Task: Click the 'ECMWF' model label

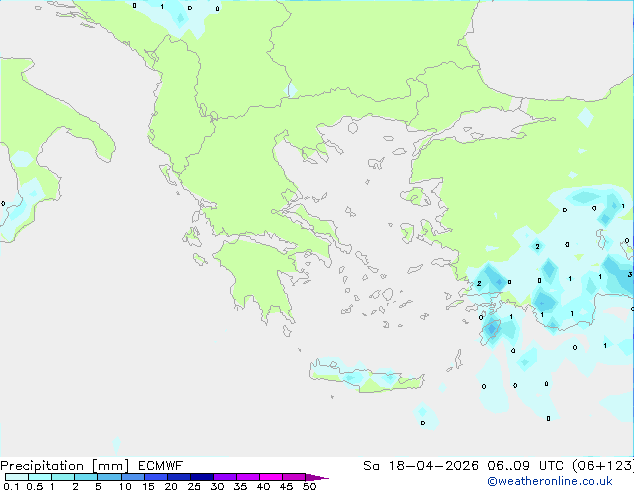Action: (161, 466)
